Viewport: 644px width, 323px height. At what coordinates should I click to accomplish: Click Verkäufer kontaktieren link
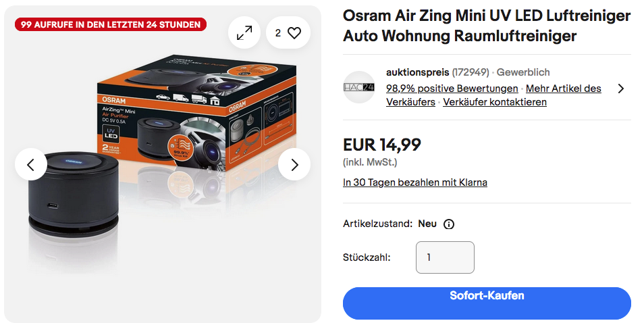495,102
